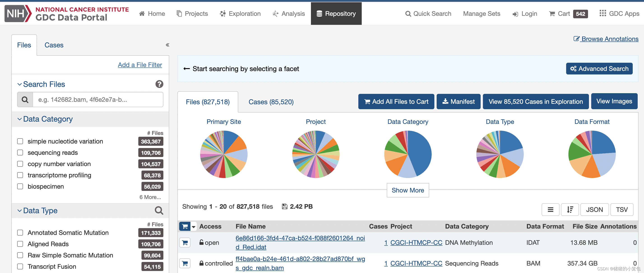The height and width of the screenshot is (273, 644).
Task: Tick the Aligned Reads checkbox
Action: click(x=20, y=244)
